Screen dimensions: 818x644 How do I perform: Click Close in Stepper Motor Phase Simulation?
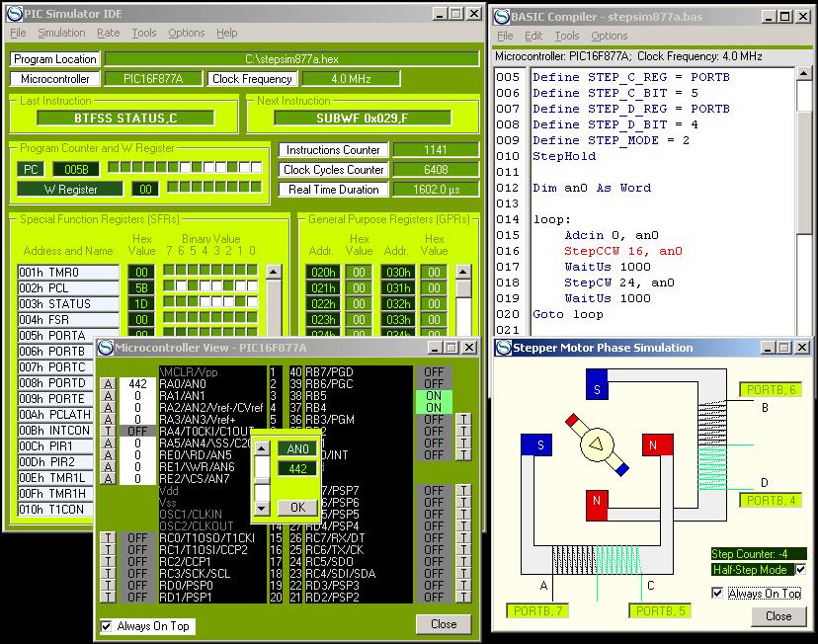[x=778, y=616]
